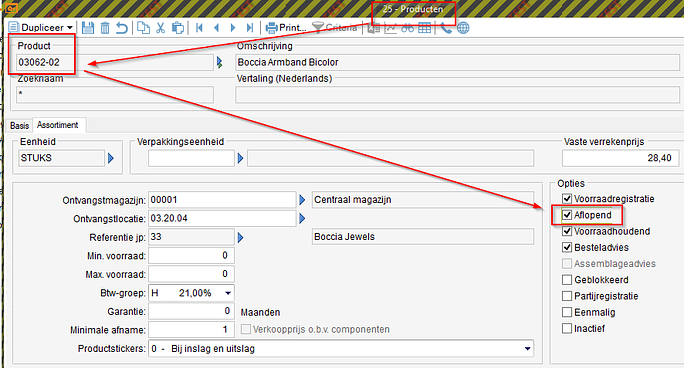This screenshot has height=368, width=684.
Task: Click the Vertaling (Nederlands) field
Action: tap(458, 95)
